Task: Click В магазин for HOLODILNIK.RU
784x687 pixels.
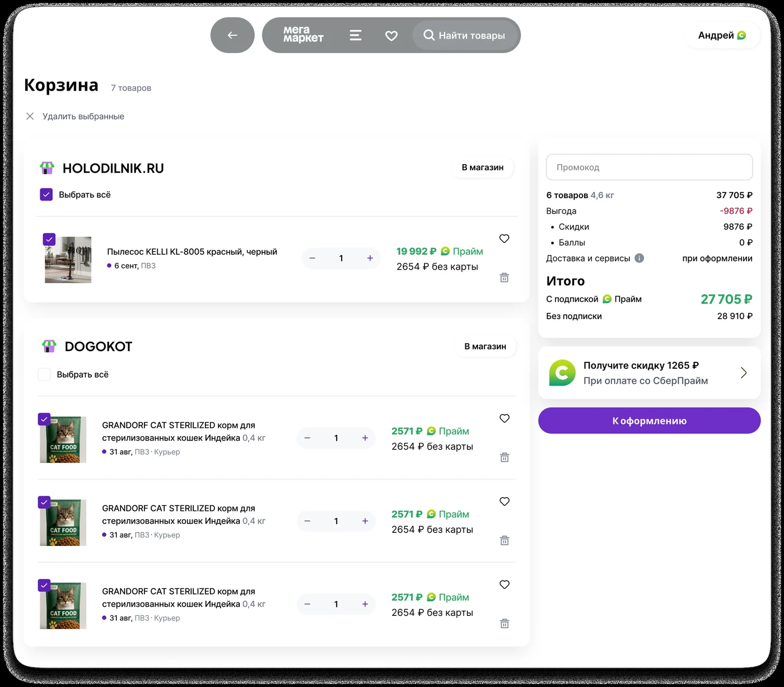Action: [x=483, y=167]
